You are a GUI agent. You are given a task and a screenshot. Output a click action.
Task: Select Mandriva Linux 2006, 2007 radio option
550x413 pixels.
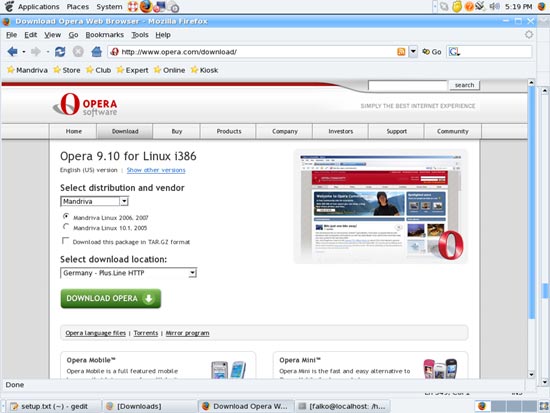click(x=66, y=217)
